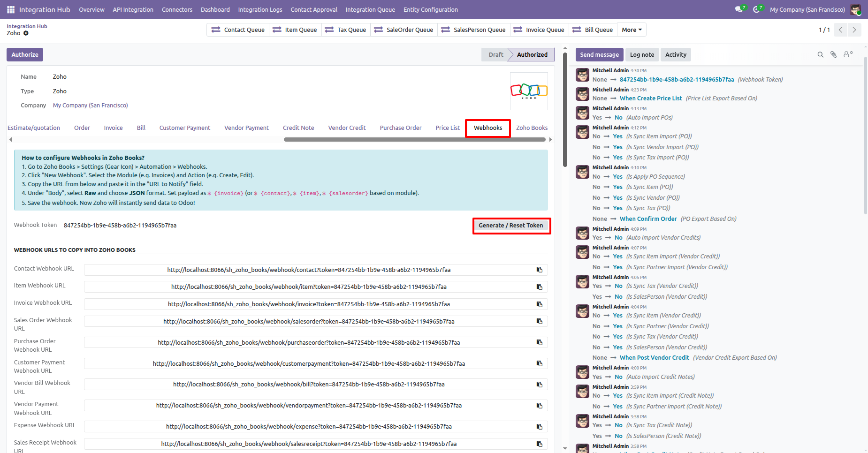Copy the Sales Receipt Webhook URL
Image resolution: width=868 pixels, height=453 pixels.
[540, 444]
